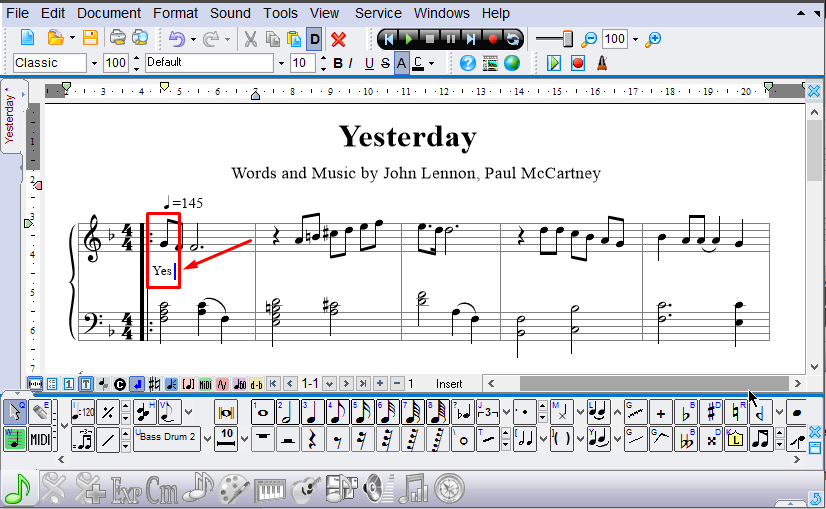Start the metronome

tap(602, 63)
